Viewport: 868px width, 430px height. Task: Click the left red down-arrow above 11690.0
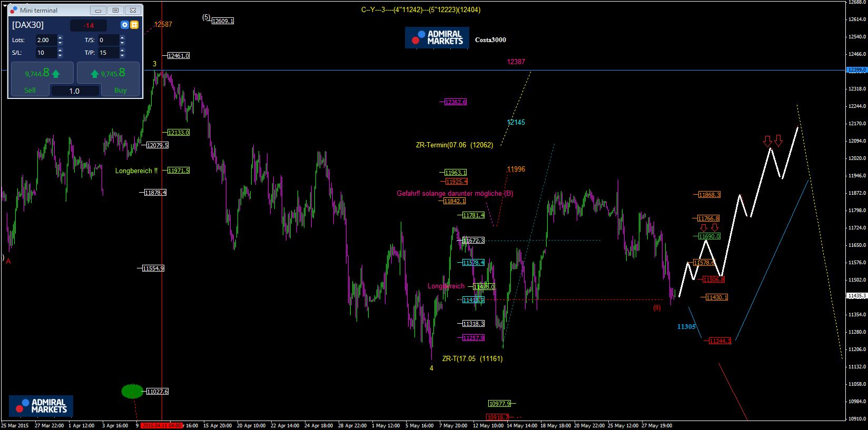pyautogui.click(x=704, y=228)
